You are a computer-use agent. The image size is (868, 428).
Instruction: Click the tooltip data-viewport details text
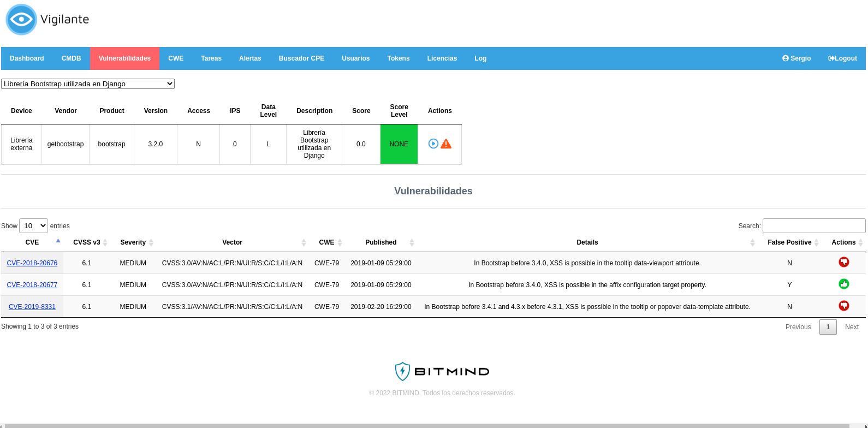pyautogui.click(x=587, y=263)
